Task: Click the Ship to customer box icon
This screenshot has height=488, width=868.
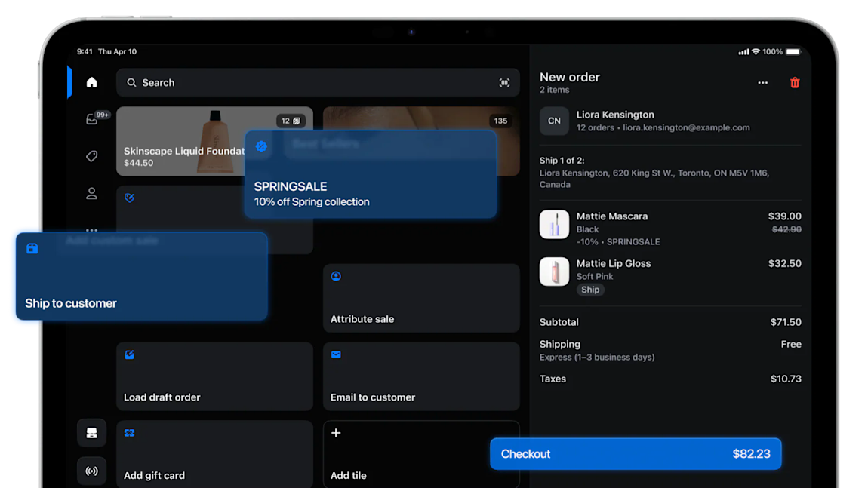Action: click(32, 248)
